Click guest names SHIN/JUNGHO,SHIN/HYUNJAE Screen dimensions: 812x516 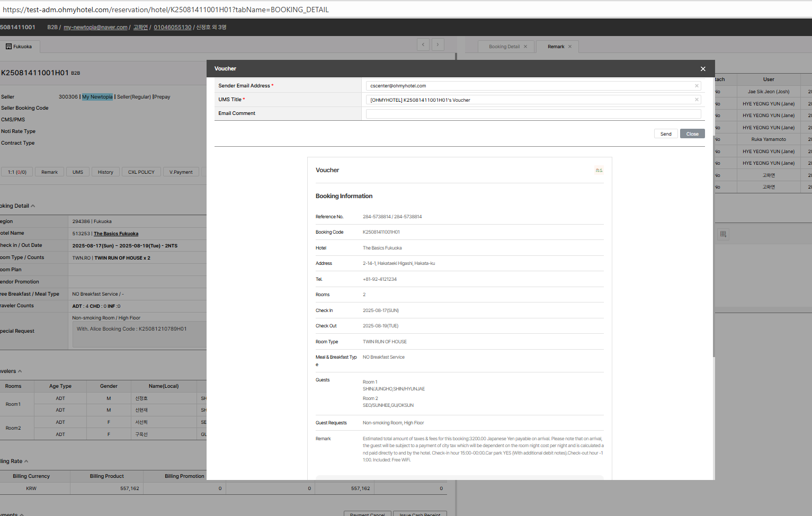click(x=394, y=389)
